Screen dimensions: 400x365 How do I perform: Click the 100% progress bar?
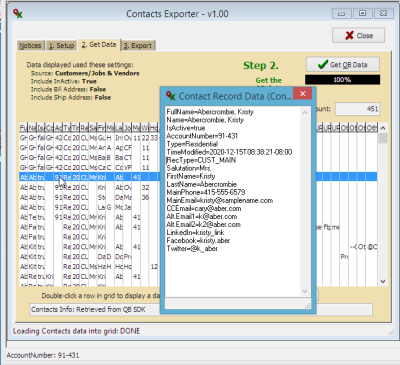pos(342,80)
